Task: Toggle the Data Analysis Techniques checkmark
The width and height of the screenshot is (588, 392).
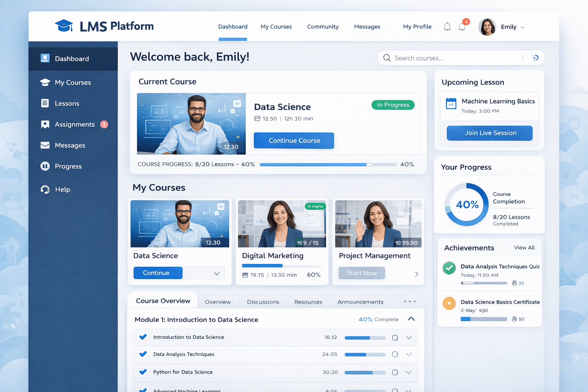Action: pyautogui.click(x=143, y=354)
